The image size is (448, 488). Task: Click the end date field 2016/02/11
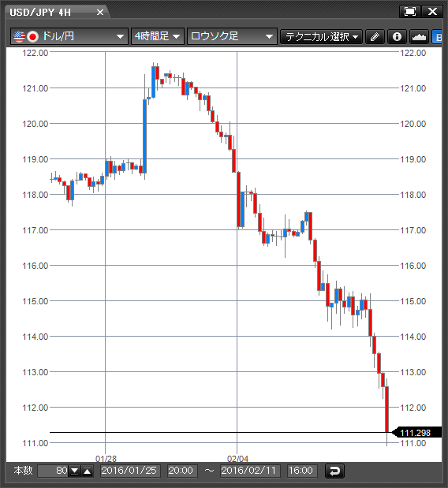[250, 471]
